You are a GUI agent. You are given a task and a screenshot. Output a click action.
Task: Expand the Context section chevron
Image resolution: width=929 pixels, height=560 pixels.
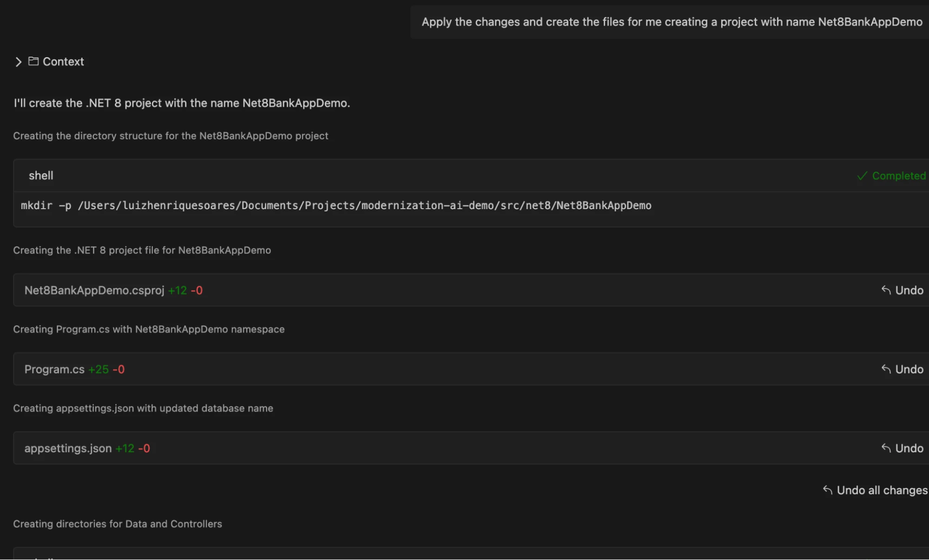pyautogui.click(x=18, y=62)
